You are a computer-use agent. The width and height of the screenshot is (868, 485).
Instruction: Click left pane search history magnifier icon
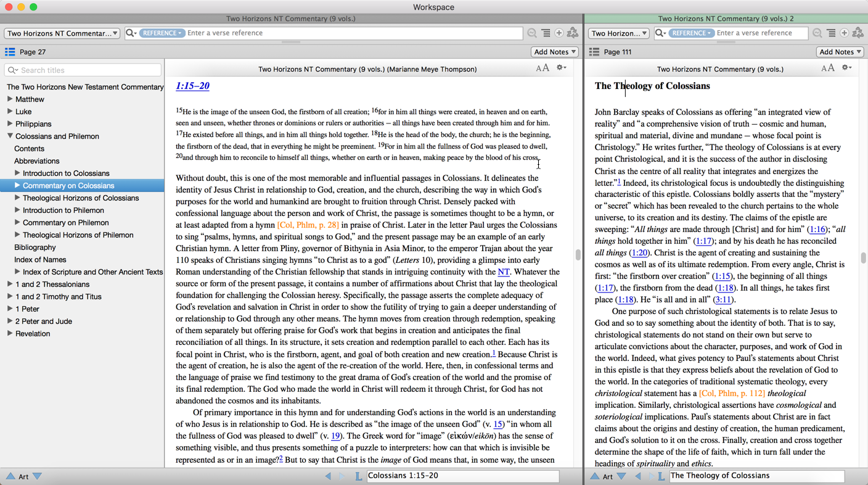tap(532, 33)
